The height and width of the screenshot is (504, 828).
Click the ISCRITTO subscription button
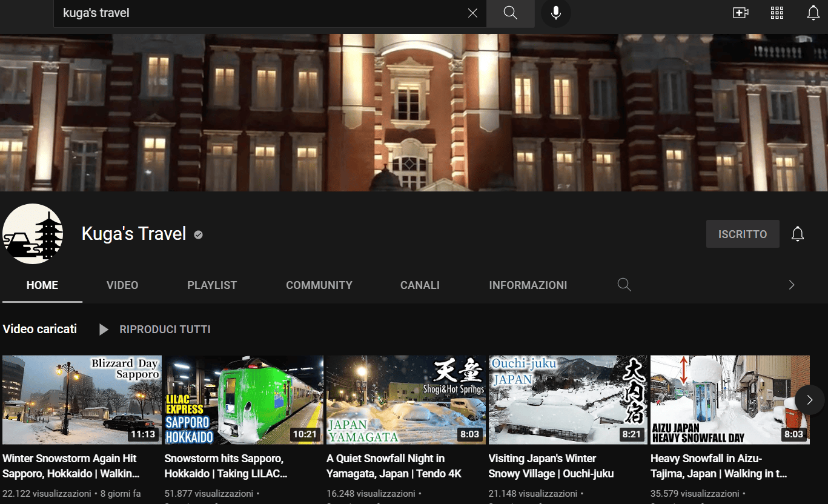coord(743,234)
